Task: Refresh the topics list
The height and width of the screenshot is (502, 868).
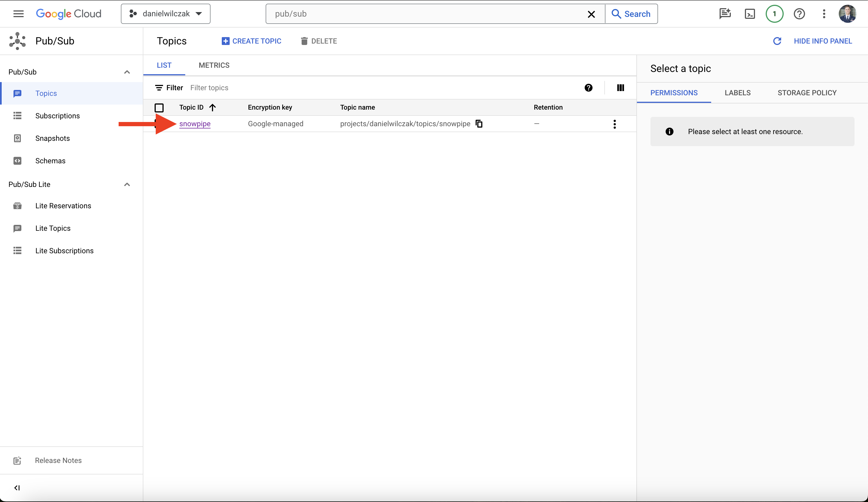Action: [x=777, y=41]
